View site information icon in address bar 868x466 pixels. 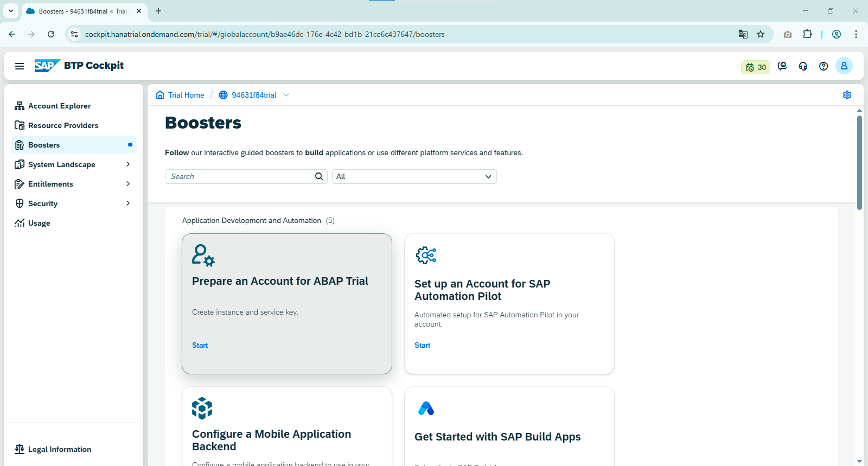click(74, 34)
